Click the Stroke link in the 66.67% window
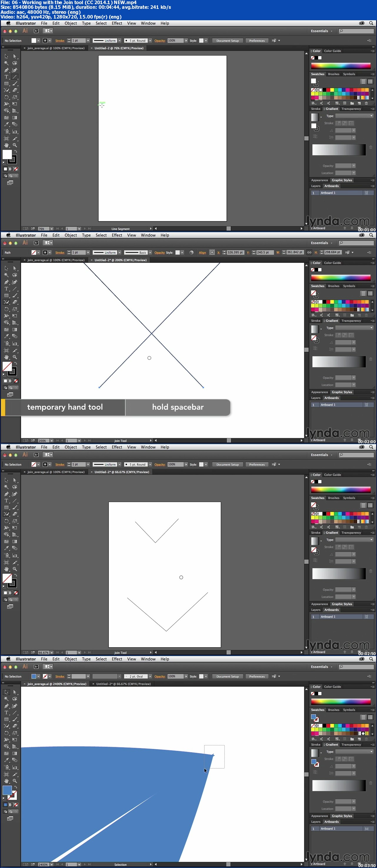 pyautogui.click(x=60, y=465)
